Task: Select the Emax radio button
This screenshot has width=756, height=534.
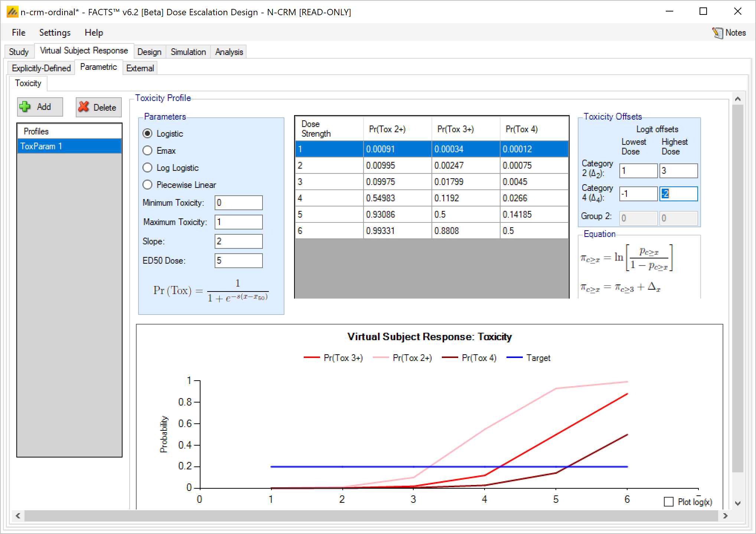Action: [148, 151]
